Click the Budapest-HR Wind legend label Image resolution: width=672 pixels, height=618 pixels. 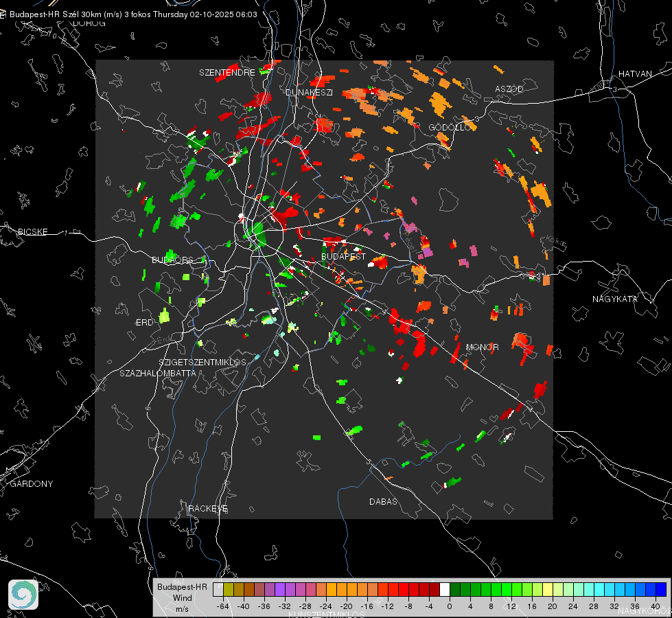point(182,597)
